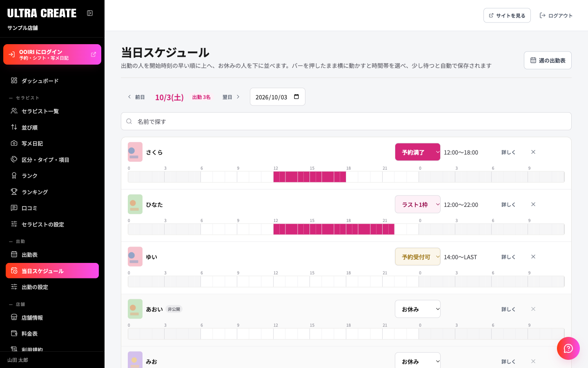Image resolution: width=588 pixels, height=368 pixels.
Task: Open 並び順 sort order page
Action: pos(52,127)
